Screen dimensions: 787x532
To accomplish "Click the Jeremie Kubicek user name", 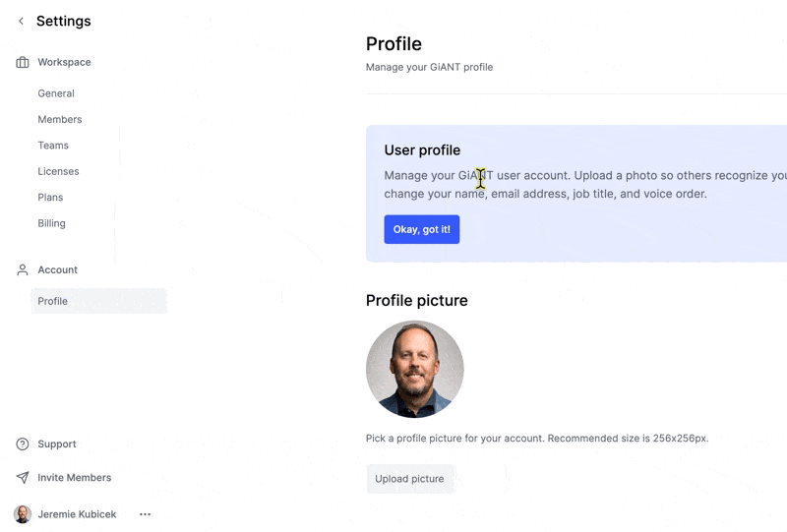I will click(77, 514).
